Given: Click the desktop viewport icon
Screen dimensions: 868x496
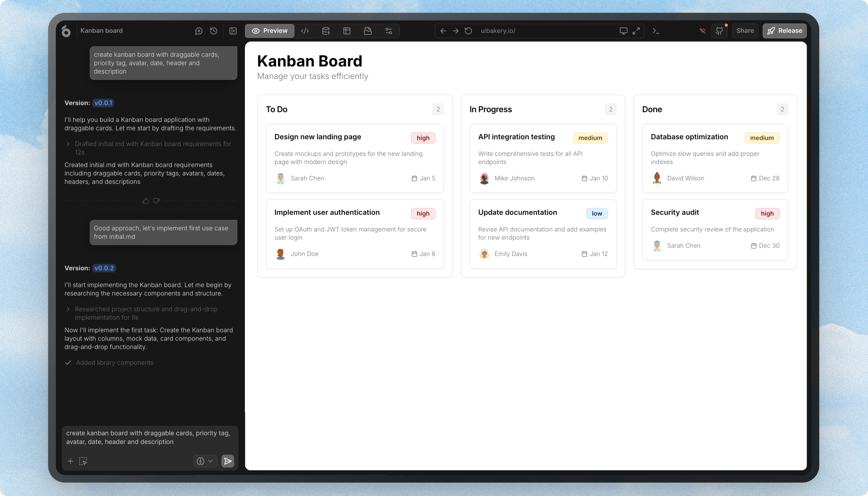Looking at the screenshot, I should click(x=623, y=31).
